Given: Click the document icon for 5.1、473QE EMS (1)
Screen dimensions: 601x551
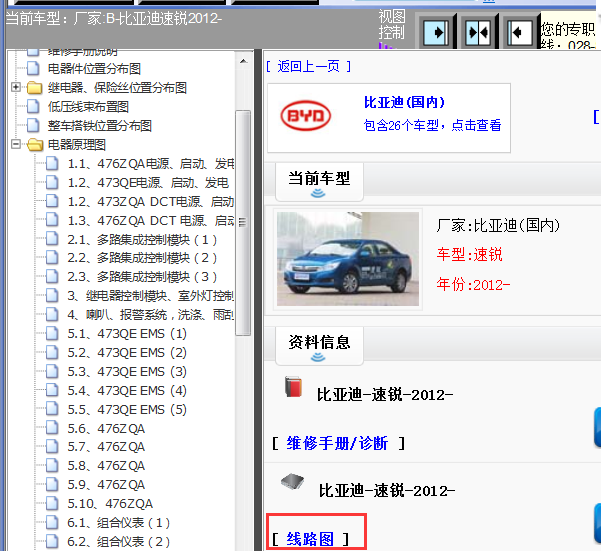Looking at the screenshot, I should coord(52,333).
